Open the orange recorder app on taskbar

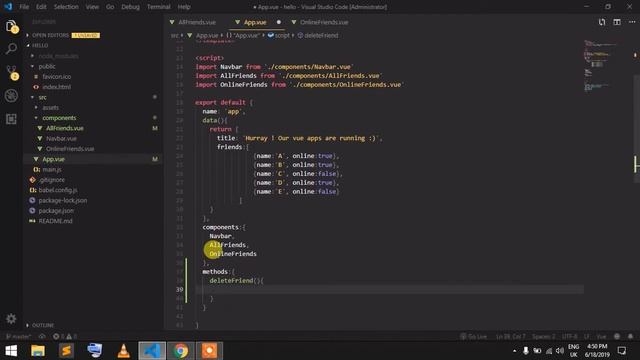coord(209,351)
